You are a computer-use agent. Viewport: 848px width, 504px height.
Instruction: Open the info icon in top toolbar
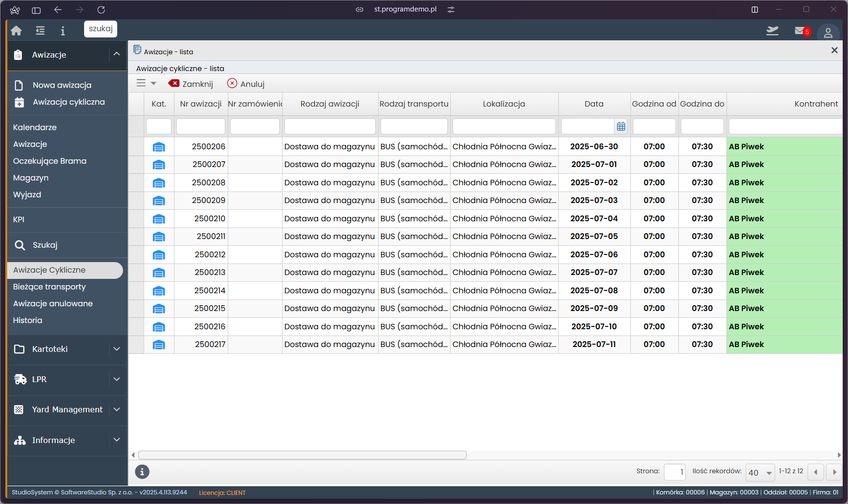[x=62, y=31]
